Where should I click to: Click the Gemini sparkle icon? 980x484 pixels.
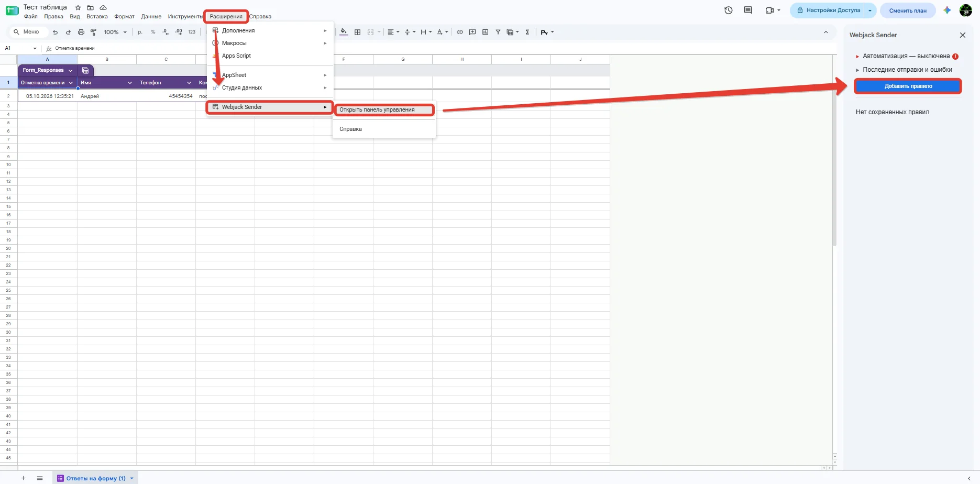(947, 10)
